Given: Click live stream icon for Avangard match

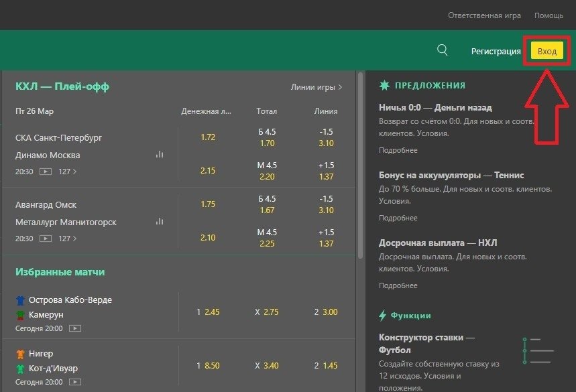Looking at the screenshot, I should pyautogui.click(x=46, y=239).
